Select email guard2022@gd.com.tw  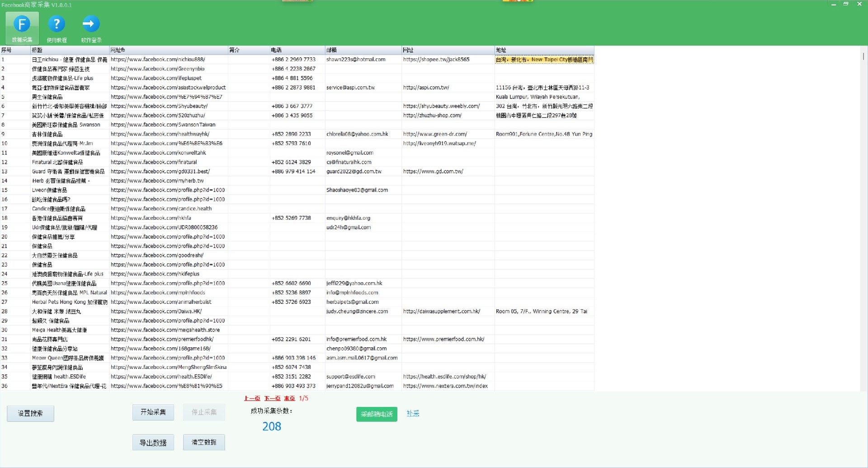363,171
